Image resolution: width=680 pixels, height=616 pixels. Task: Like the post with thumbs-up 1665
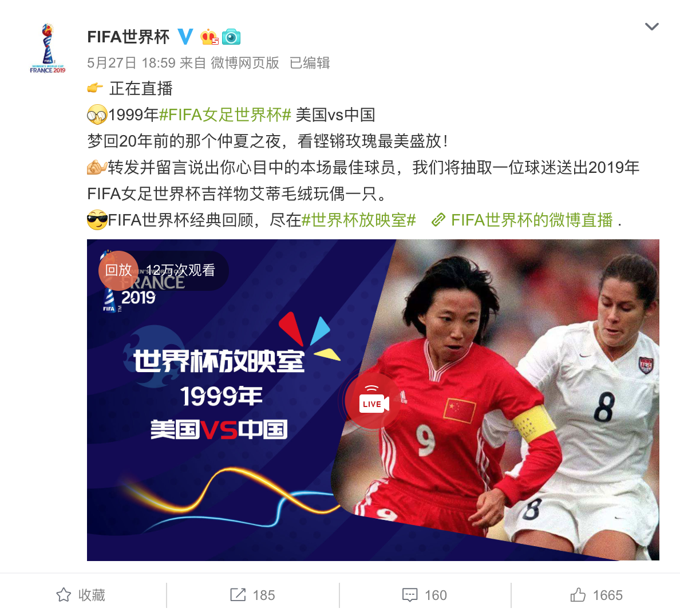pyautogui.click(x=578, y=595)
